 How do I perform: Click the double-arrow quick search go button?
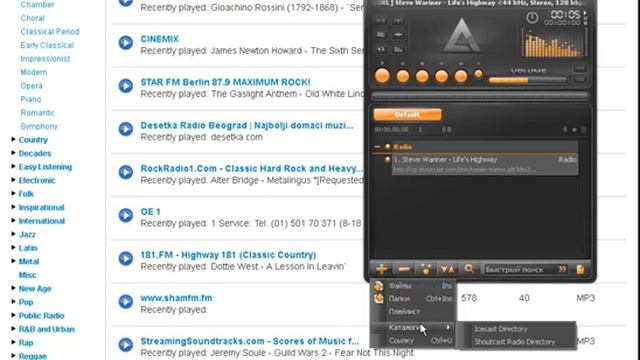coord(562,269)
